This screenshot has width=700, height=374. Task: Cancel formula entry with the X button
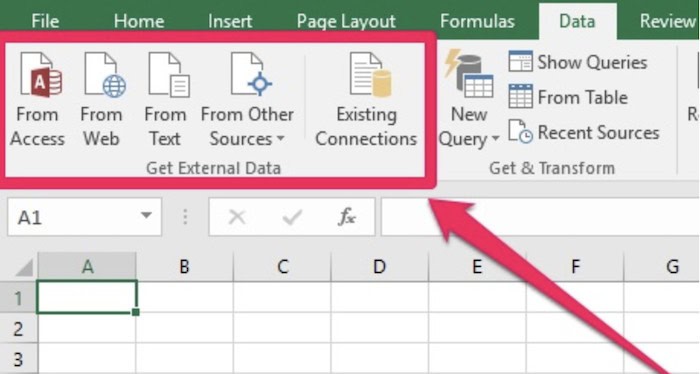pyautogui.click(x=237, y=217)
